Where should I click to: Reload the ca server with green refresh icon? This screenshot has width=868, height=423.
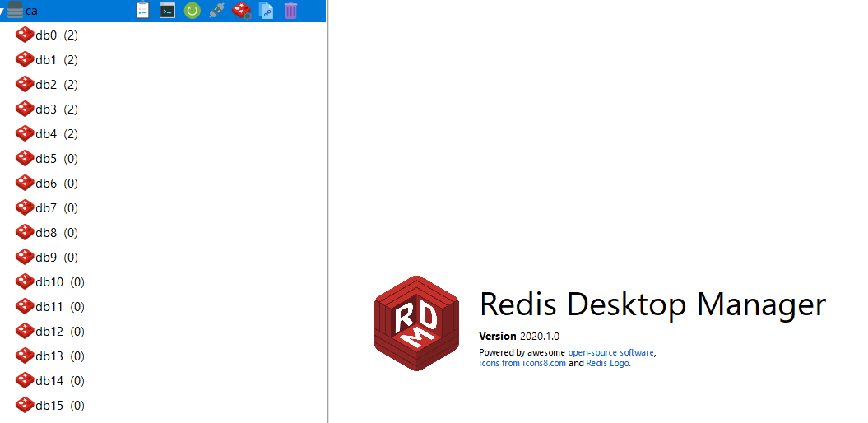pyautogui.click(x=192, y=11)
